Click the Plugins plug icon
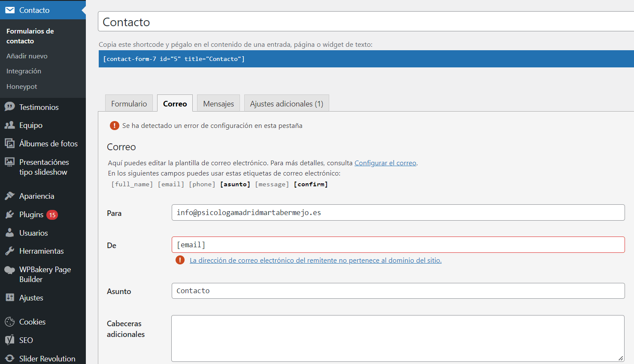Viewport: 634px width, 364px height. pos(10,214)
